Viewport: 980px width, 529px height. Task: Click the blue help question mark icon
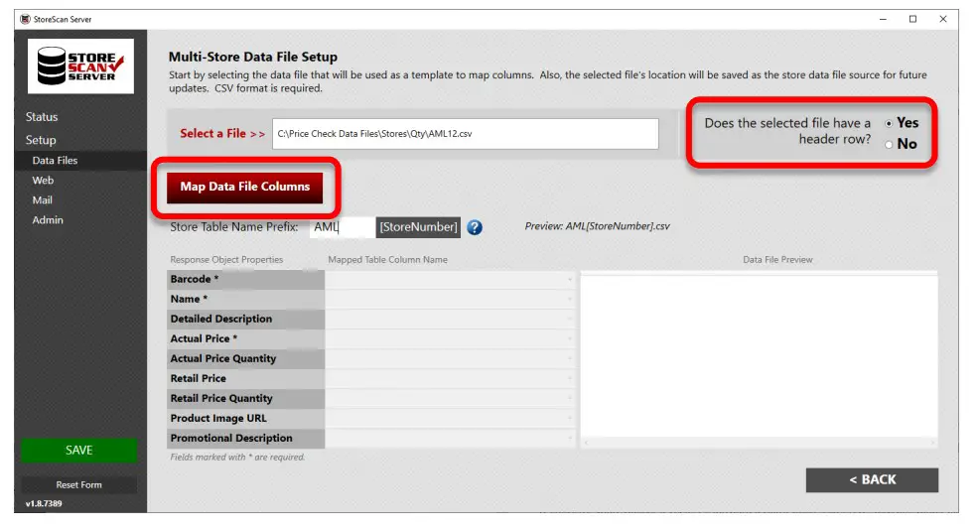point(475,227)
